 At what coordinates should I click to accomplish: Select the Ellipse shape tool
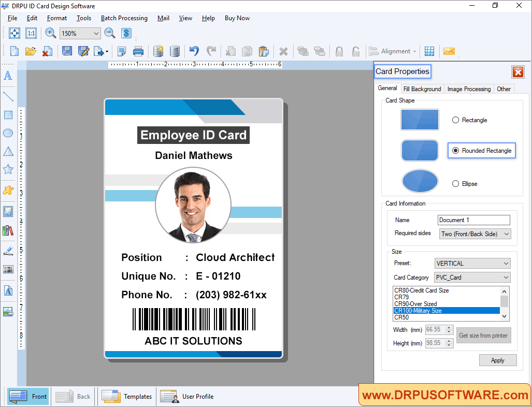[x=8, y=133]
